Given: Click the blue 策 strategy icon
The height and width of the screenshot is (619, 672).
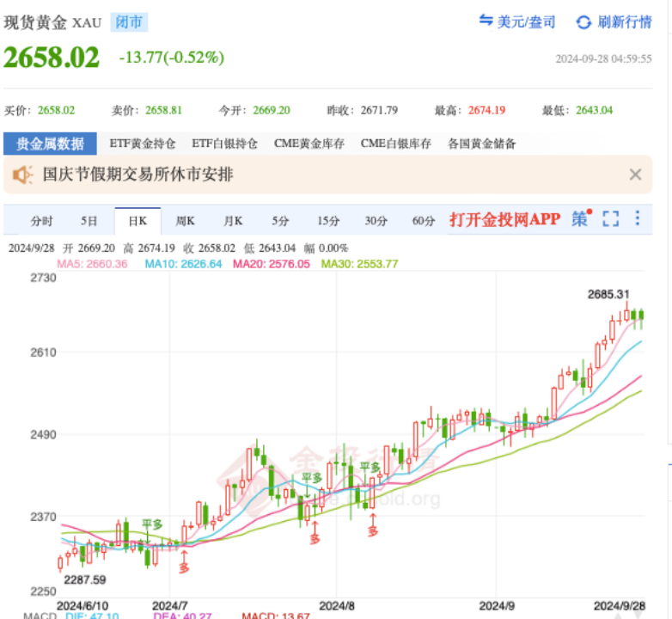Looking at the screenshot, I should (x=581, y=219).
